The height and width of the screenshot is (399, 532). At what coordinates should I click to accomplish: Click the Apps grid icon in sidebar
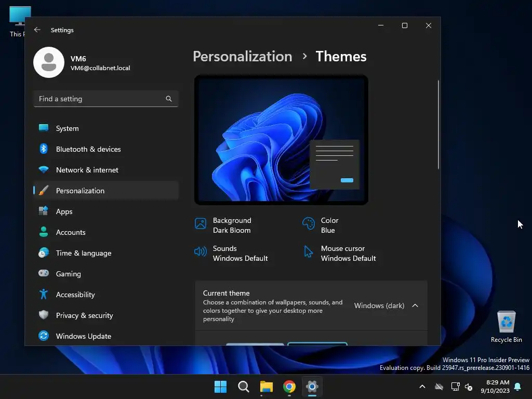[x=44, y=211]
